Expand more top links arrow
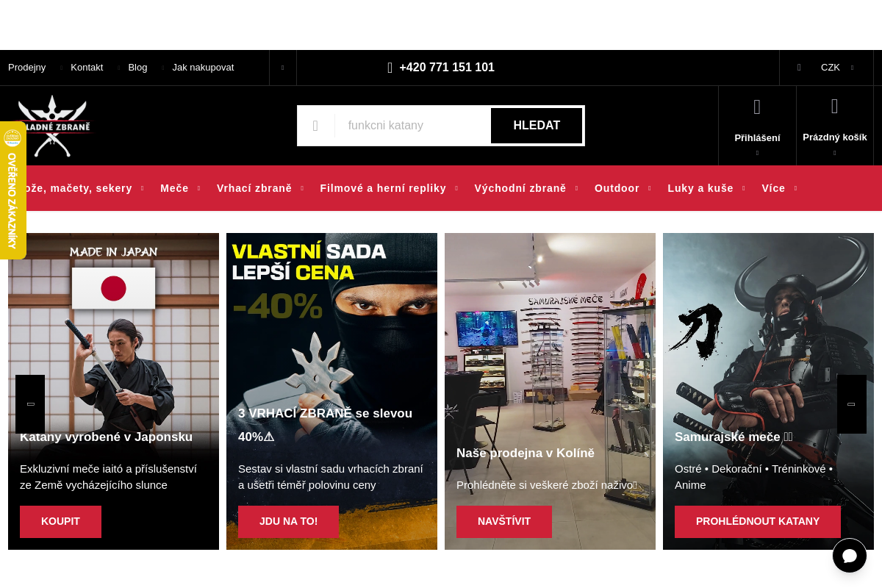The image size is (882, 588). click(x=282, y=68)
